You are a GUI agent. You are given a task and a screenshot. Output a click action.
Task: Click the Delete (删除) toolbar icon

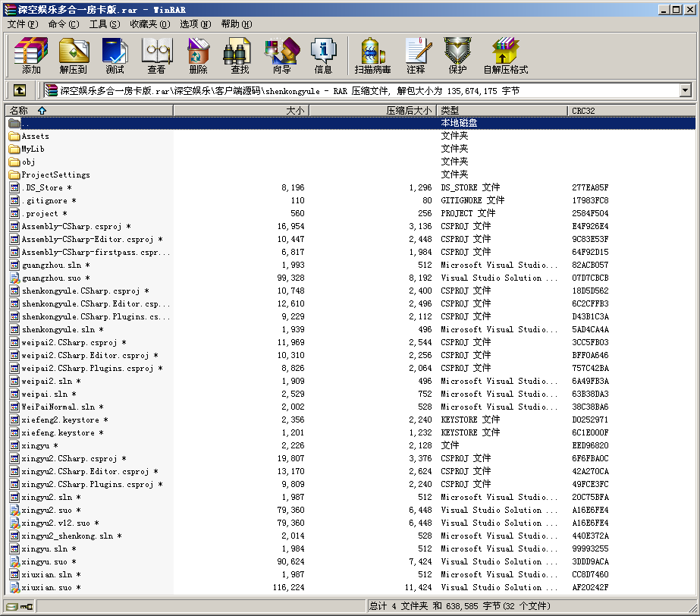point(198,56)
